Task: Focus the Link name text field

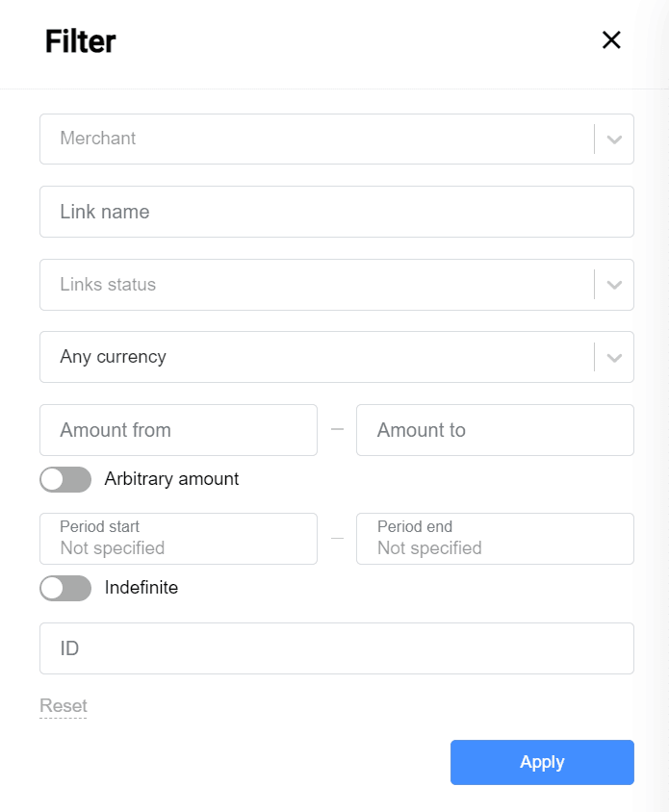Action: coord(336,212)
